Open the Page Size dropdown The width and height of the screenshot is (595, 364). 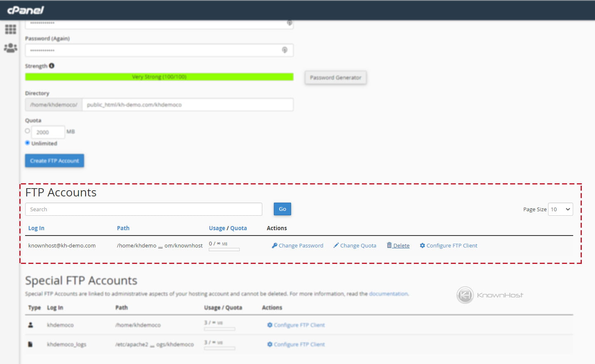(x=560, y=209)
